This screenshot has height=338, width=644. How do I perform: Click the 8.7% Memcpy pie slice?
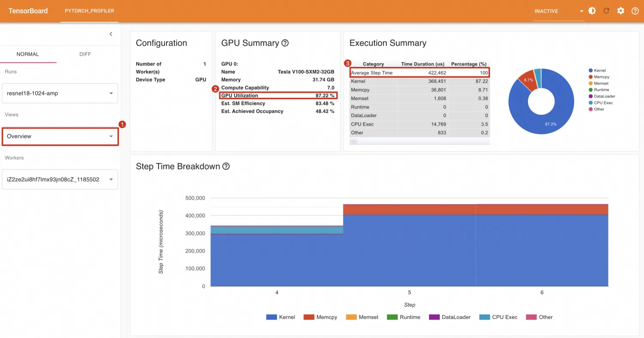[527, 80]
